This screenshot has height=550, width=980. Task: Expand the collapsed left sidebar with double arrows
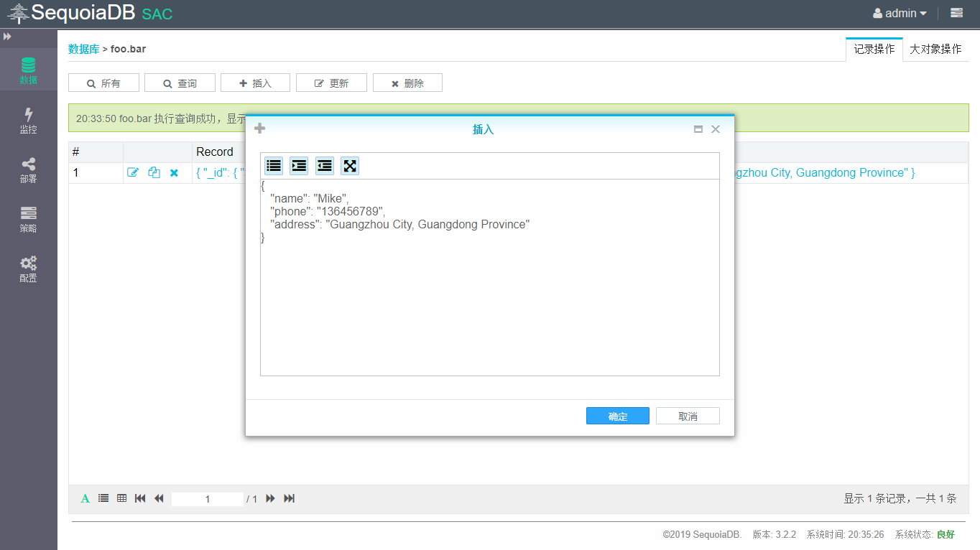[x=7, y=37]
